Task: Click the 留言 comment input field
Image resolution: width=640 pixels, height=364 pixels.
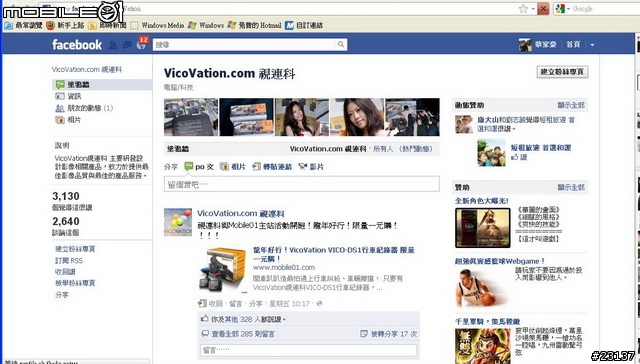Action: click(309, 350)
